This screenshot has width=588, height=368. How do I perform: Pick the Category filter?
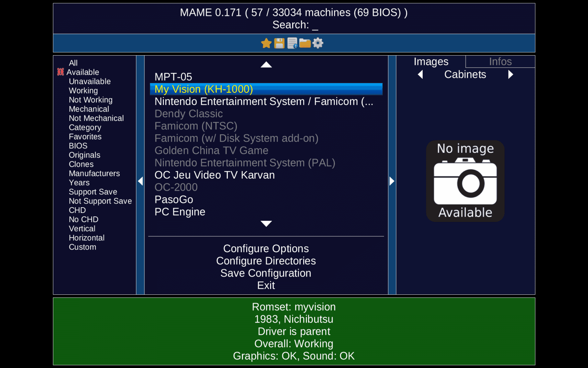click(85, 127)
